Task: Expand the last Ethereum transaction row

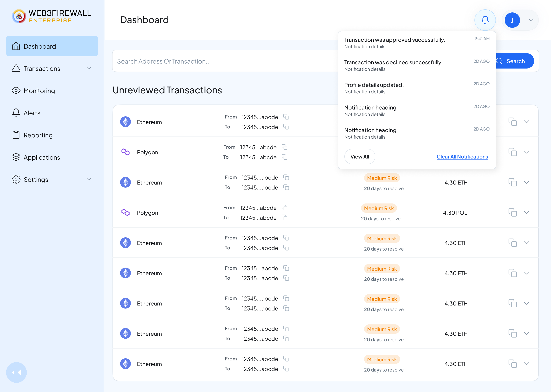Action: 526,363
